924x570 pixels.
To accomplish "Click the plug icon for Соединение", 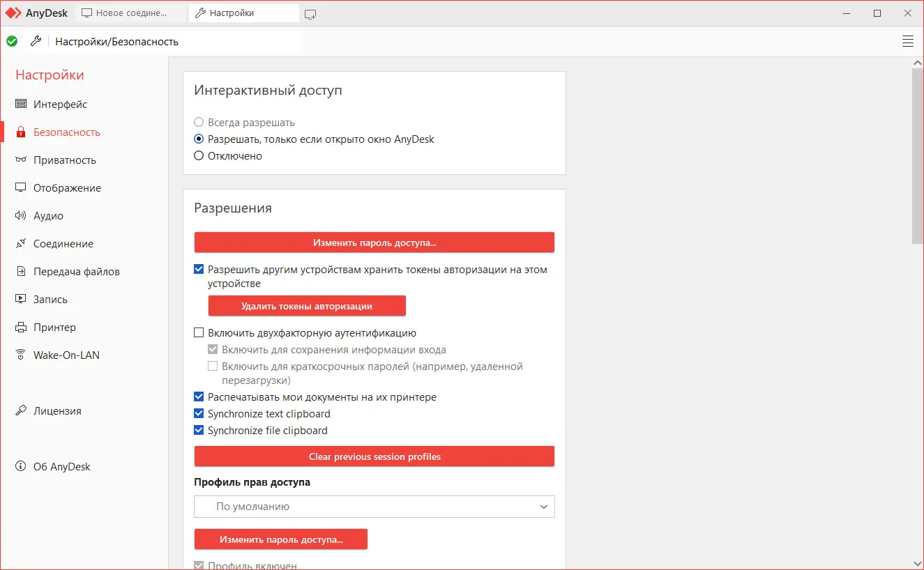I will click(21, 243).
